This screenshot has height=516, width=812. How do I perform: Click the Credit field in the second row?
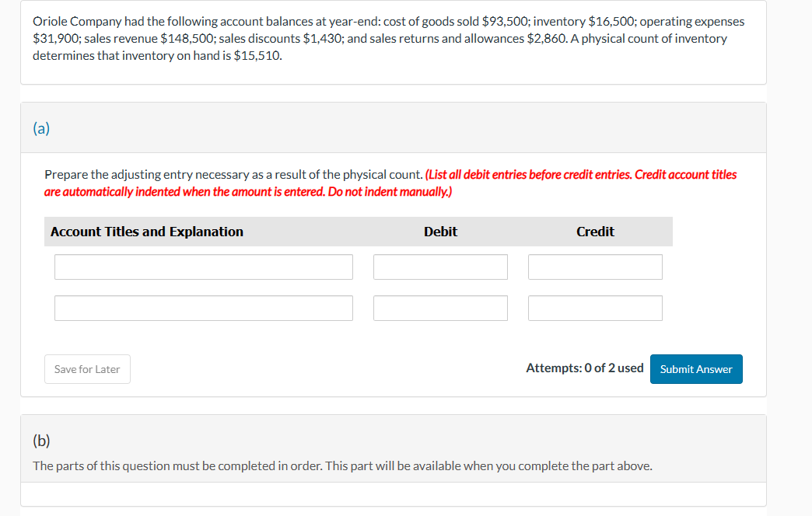595,308
